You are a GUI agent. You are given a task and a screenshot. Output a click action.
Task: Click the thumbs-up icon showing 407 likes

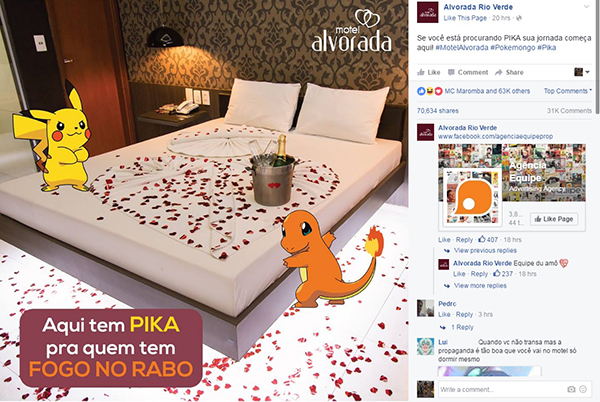pos(482,239)
